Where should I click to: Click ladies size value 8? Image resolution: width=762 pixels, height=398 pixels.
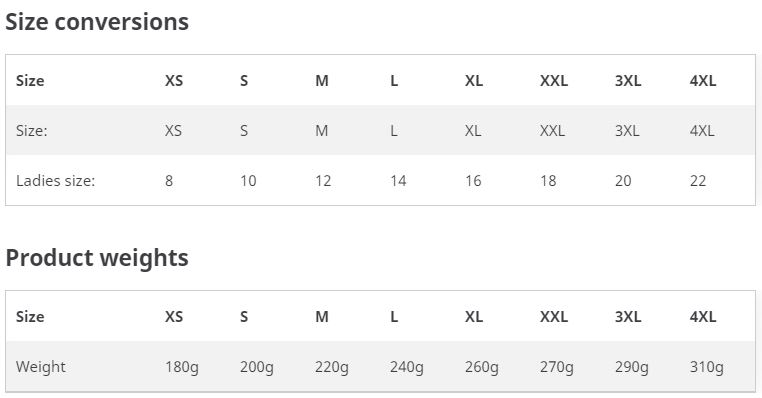(169, 181)
